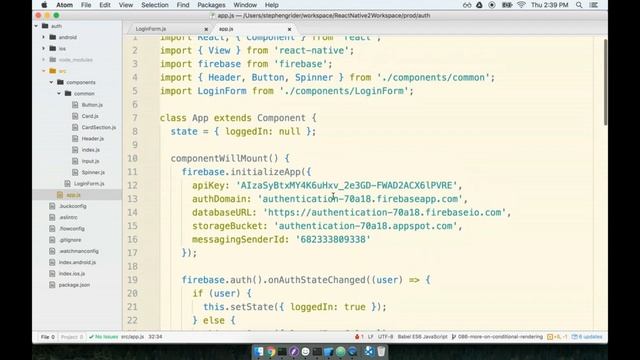Screen dimensions: 640x360
Task: Expand the node_modules folder
Action: pyautogui.click(x=44, y=60)
